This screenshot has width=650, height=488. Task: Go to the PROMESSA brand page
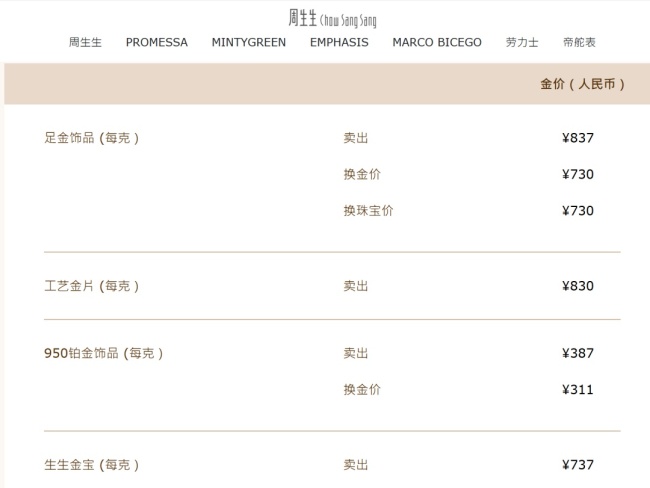[156, 43]
